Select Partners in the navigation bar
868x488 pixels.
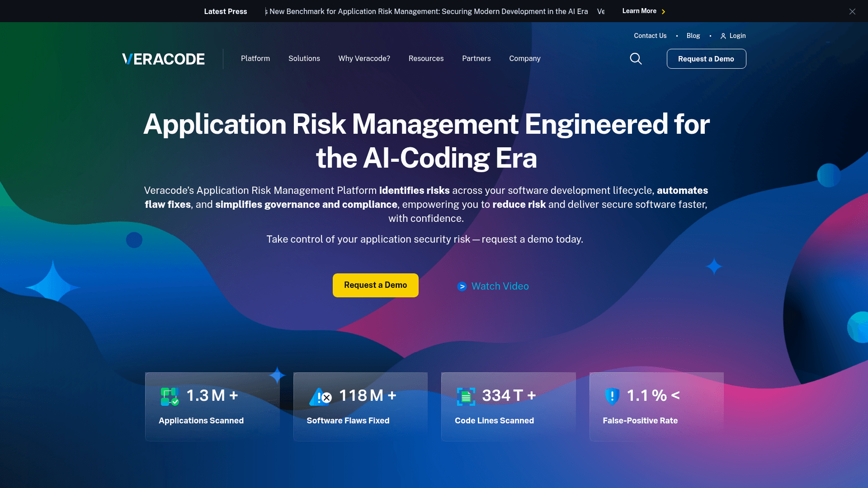point(476,59)
